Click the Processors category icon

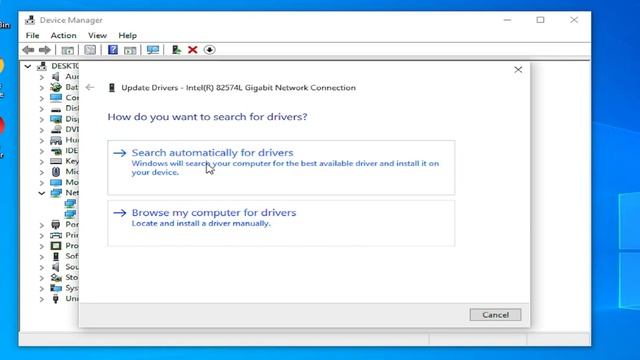56,246
